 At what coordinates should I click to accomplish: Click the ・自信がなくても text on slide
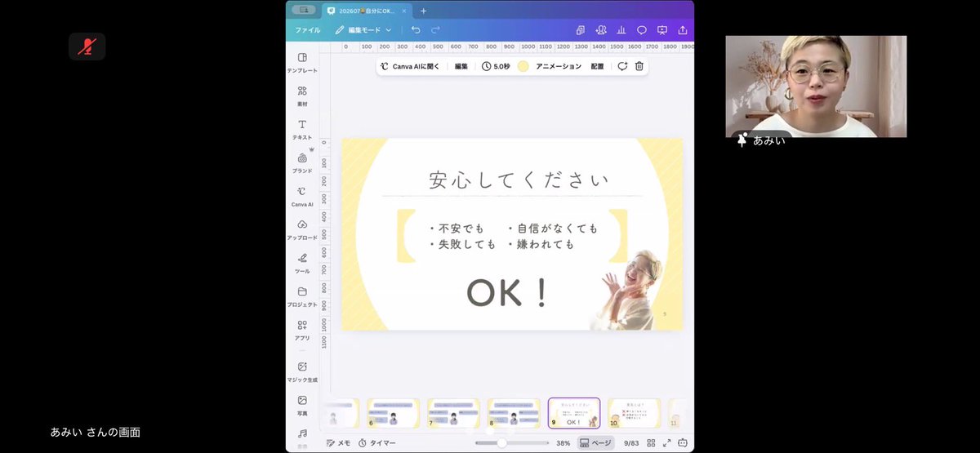click(x=552, y=228)
